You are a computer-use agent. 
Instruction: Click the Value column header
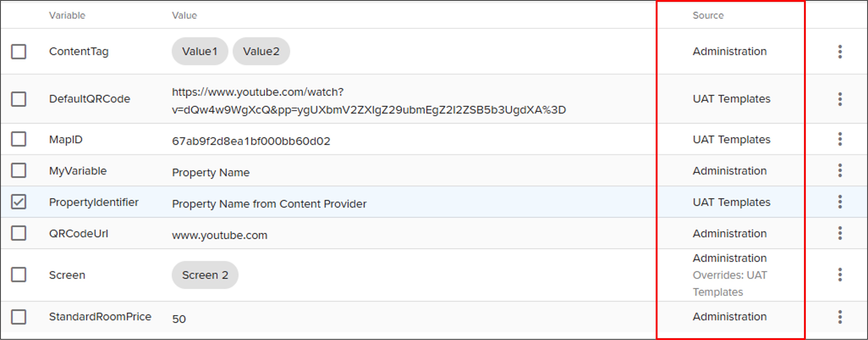(x=184, y=16)
